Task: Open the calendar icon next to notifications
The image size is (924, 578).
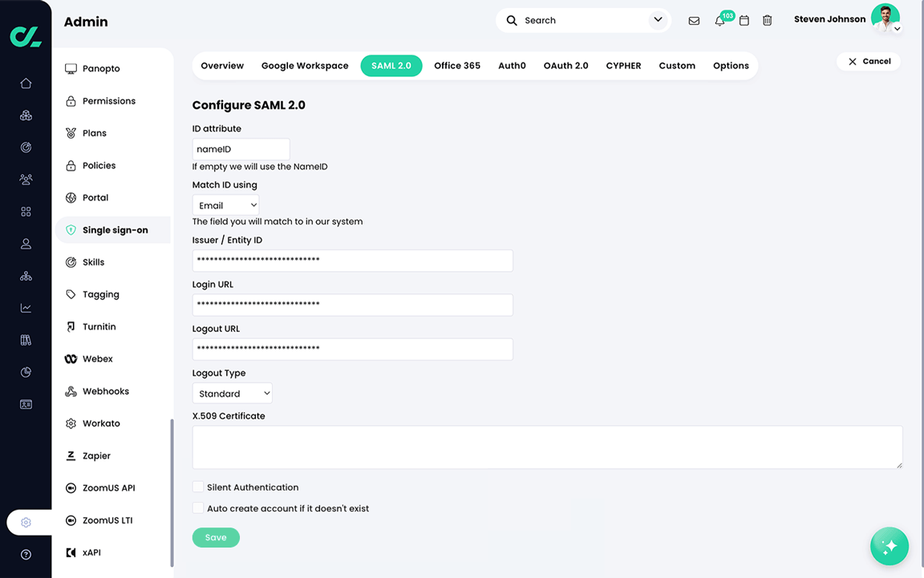Action: tap(744, 21)
